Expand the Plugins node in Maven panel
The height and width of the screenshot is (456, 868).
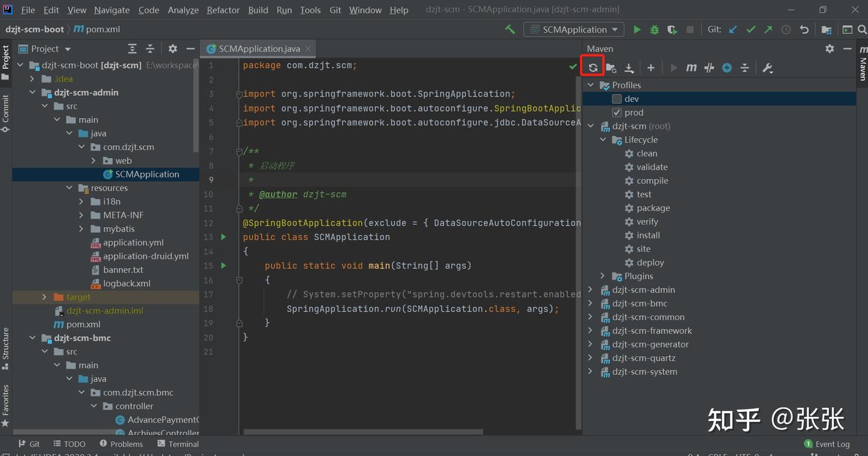tap(602, 276)
